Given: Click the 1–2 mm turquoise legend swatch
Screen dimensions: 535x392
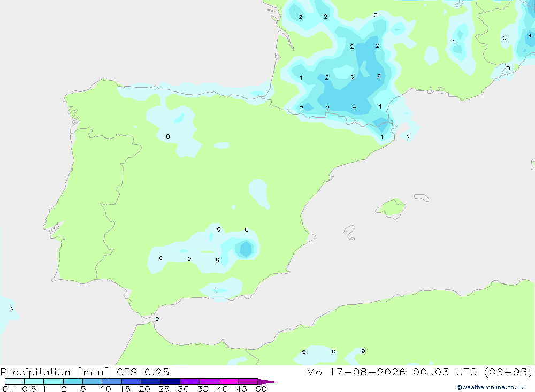Looking at the screenshot, I should click(53, 381).
